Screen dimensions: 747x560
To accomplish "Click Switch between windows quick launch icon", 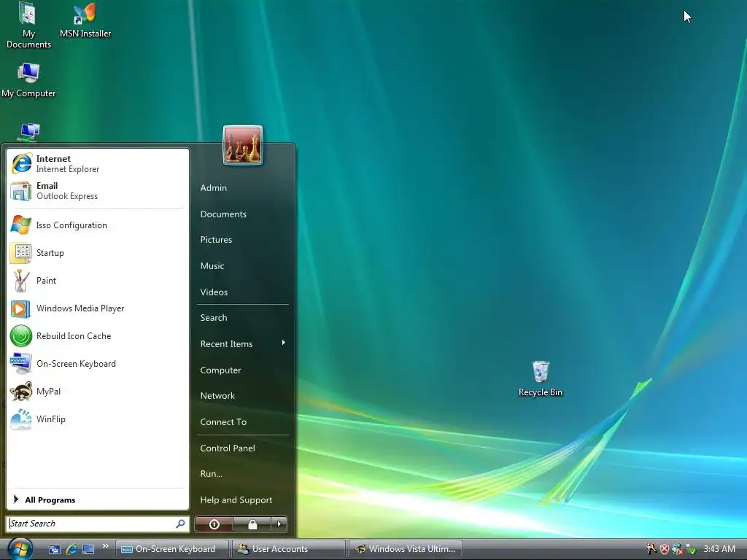I will pos(54,549).
